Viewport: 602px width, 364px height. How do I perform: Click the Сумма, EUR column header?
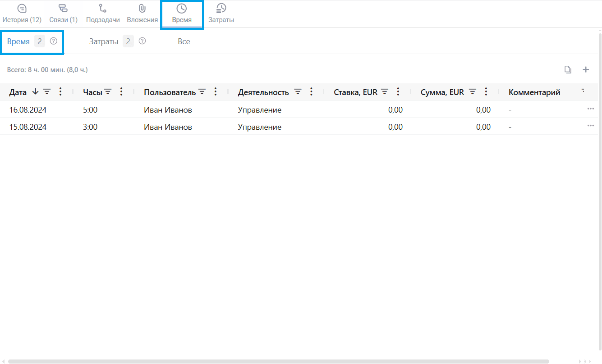(x=442, y=92)
